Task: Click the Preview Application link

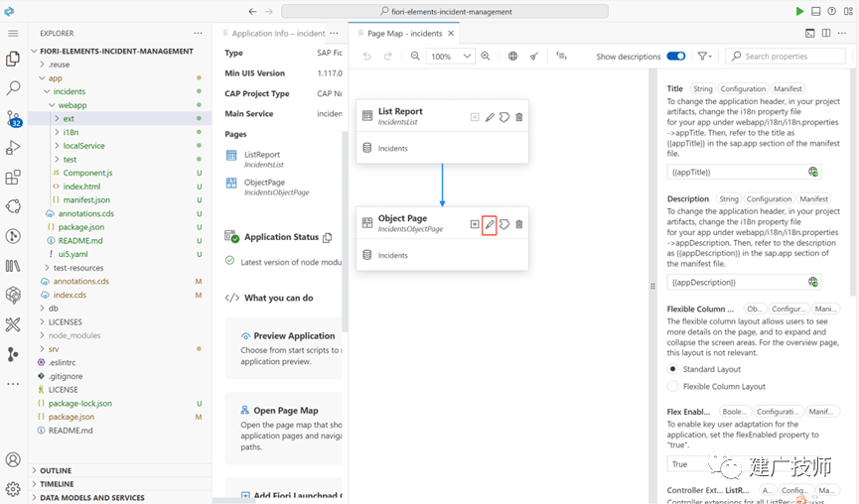Action: [294, 336]
